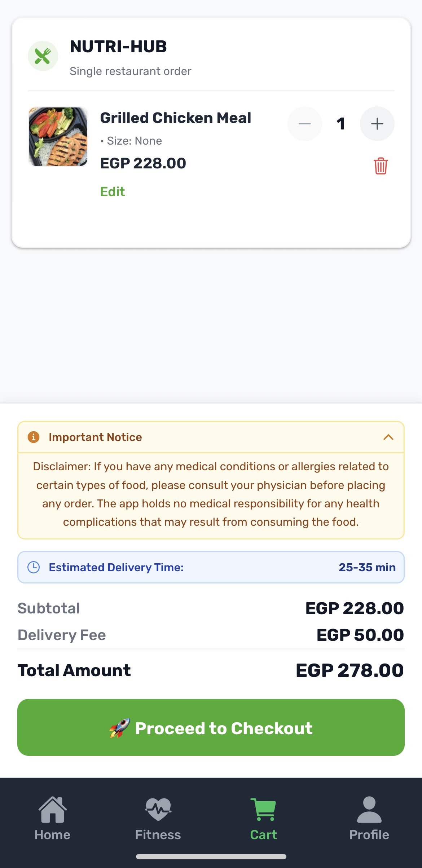
Task: Tap the NUTRI-HUB fork and knife icon
Action: [x=43, y=56]
